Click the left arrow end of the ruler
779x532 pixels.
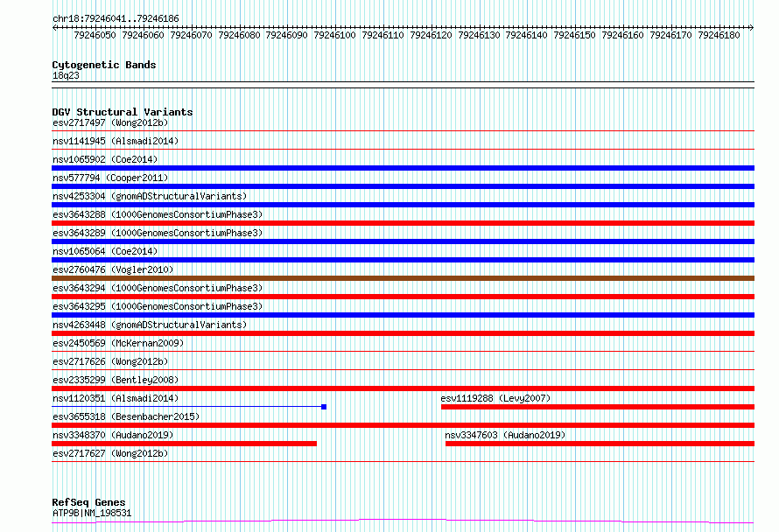point(54,27)
